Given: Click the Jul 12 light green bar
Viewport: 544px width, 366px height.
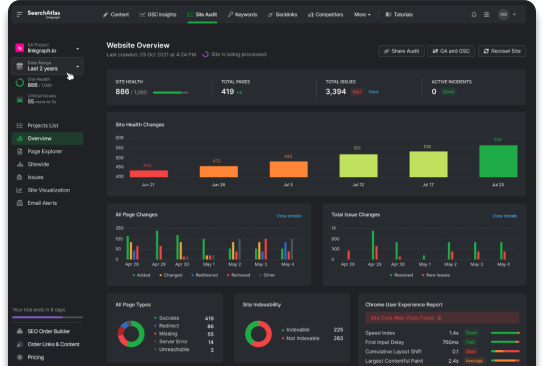Looking at the screenshot, I should 358,165.
